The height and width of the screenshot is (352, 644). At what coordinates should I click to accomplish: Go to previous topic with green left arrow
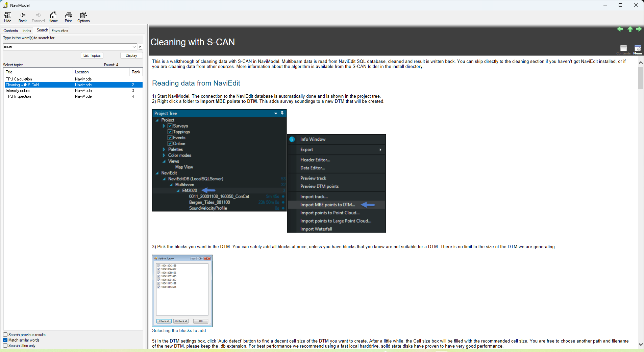coord(620,29)
